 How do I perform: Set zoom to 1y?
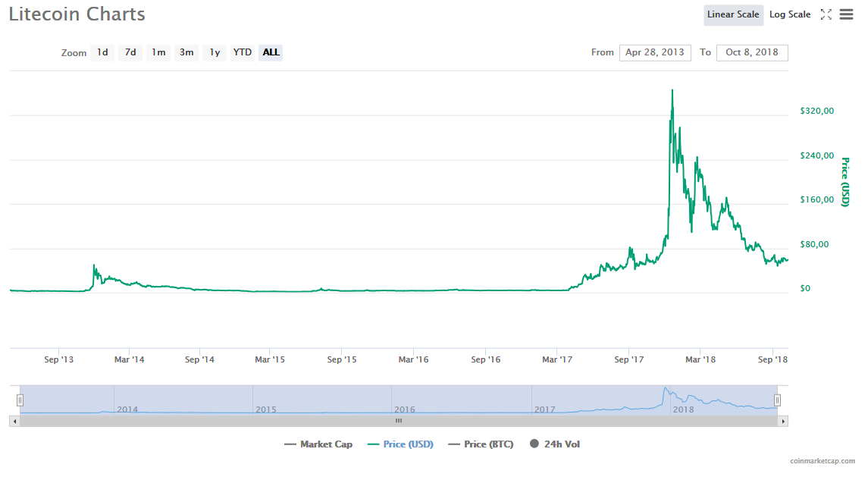point(215,52)
